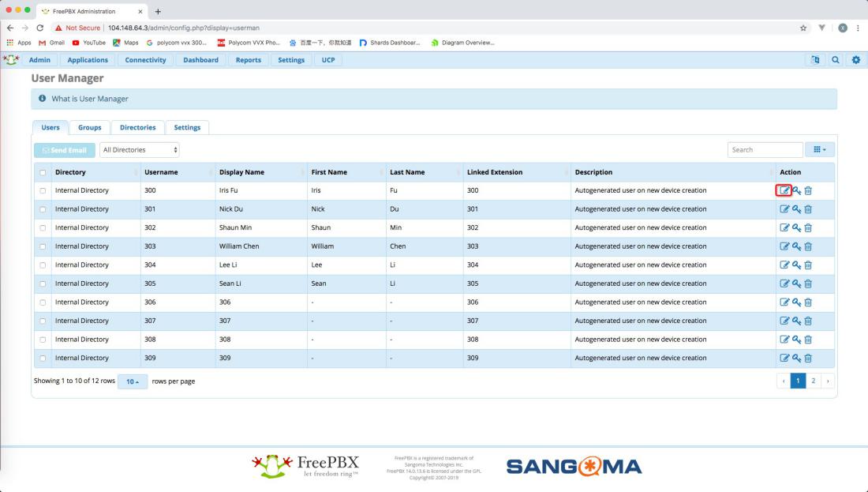Switch to the Groups tab
Viewport: 868px width, 492px height.
click(x=89, y=127)
